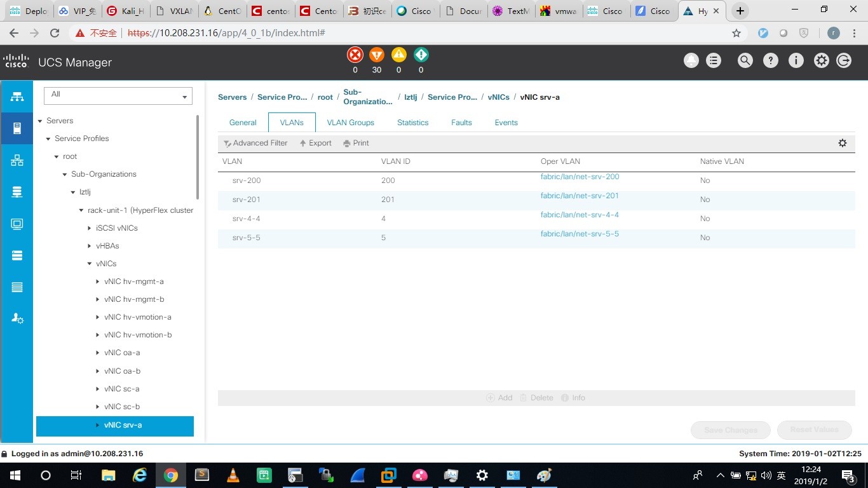
Task: Sort by Native VLAN column header
Action: (722, 161)
